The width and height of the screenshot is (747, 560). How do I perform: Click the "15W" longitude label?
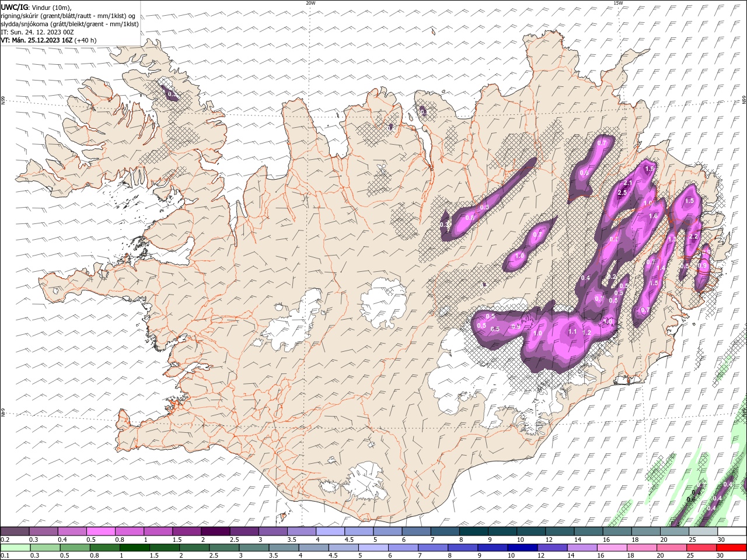(x=617, y=3)
